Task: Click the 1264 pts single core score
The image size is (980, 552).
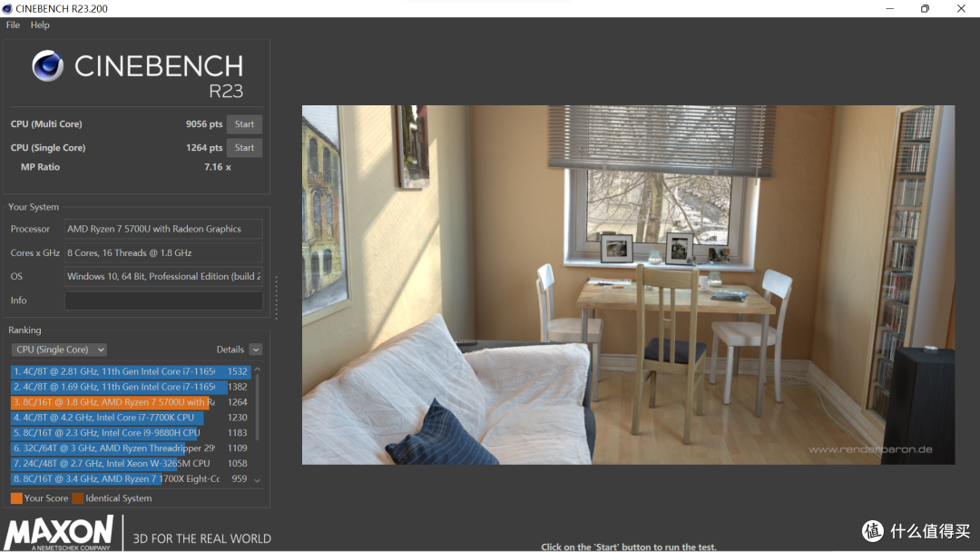Action: [x=204, y=148]
